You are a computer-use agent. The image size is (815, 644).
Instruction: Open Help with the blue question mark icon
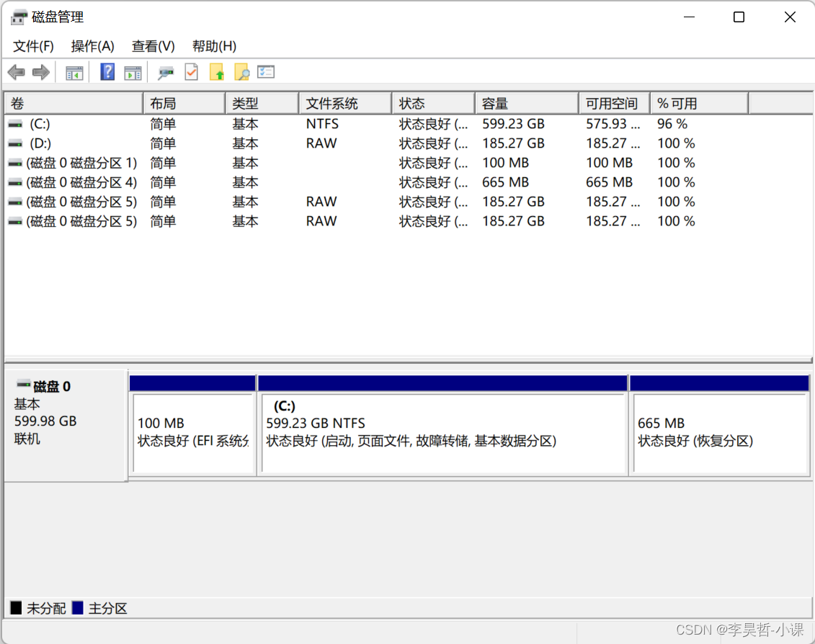[x=107, y=72]
